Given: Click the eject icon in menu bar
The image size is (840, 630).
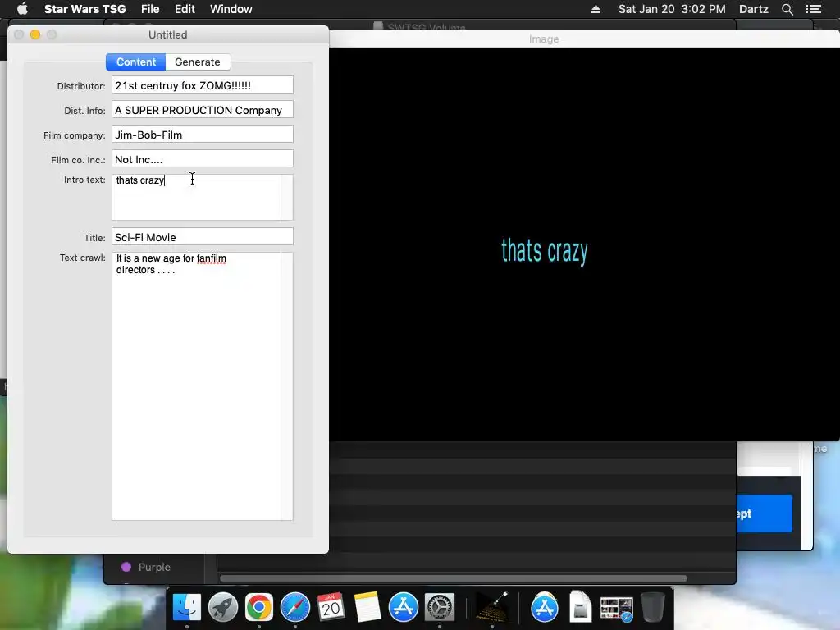Looking at the screenshot, I should [x=596, y=9].
